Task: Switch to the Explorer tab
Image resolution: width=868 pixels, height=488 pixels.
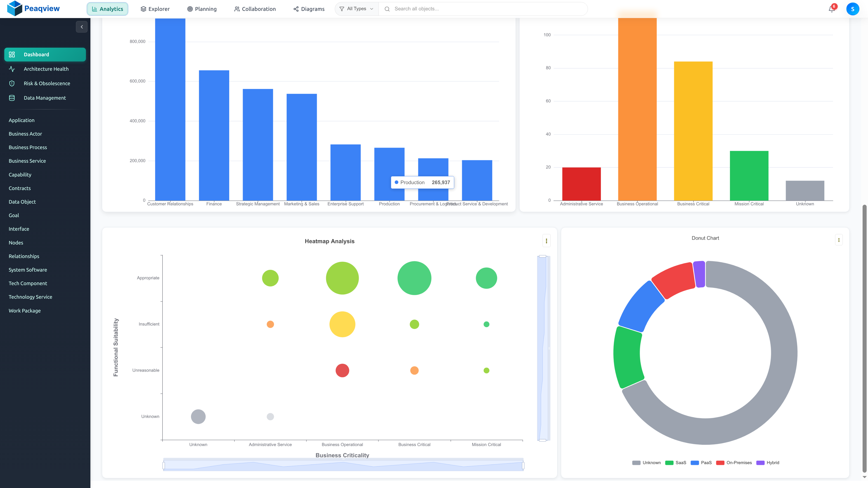Action: point(155,9)
